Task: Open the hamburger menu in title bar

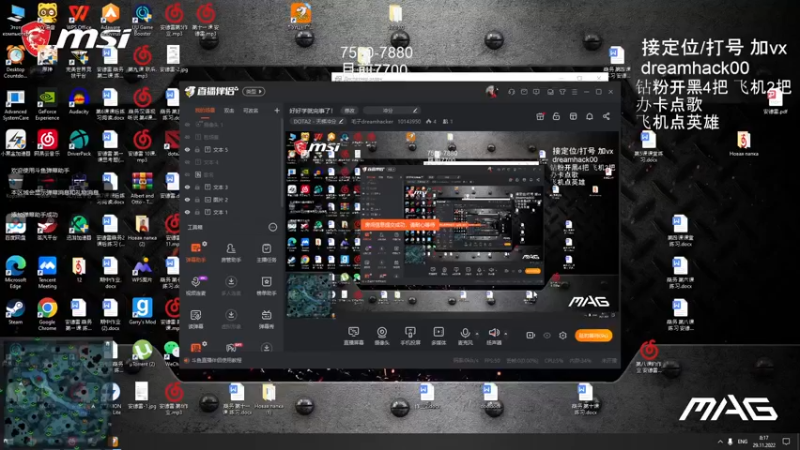Action: tap(574, 92)
